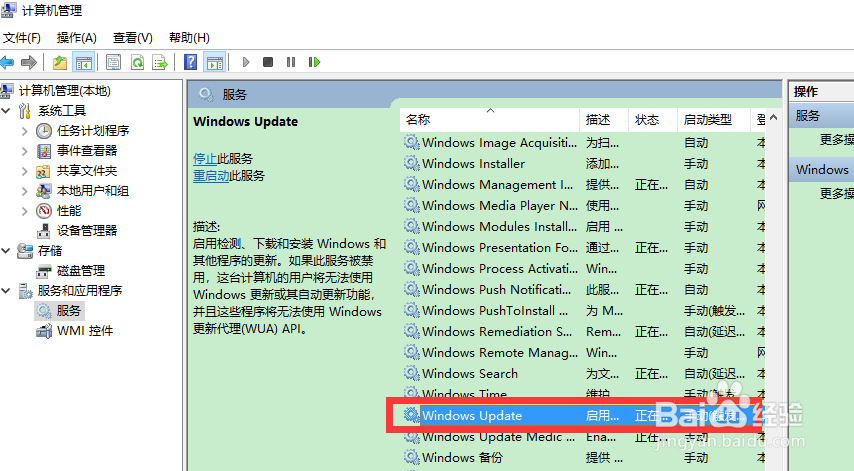Select 计算机管理(本地) root node

click(65, 90)
